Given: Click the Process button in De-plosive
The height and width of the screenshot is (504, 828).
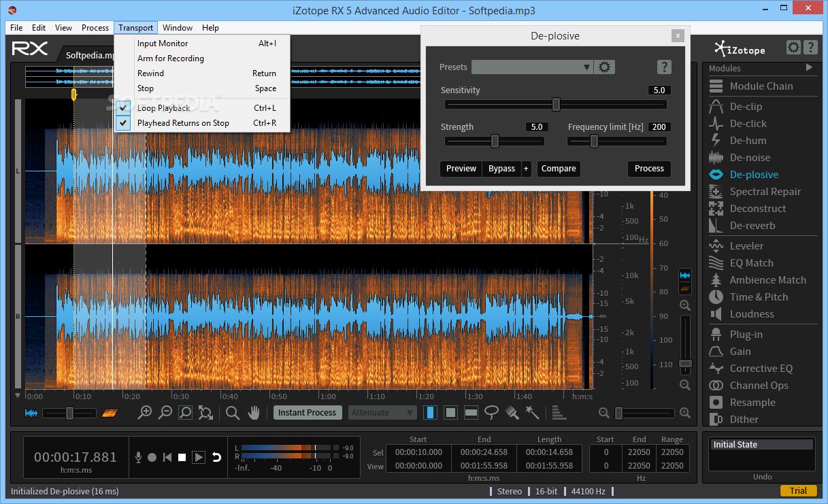Looking at the screenshot, I should [649, 169].
